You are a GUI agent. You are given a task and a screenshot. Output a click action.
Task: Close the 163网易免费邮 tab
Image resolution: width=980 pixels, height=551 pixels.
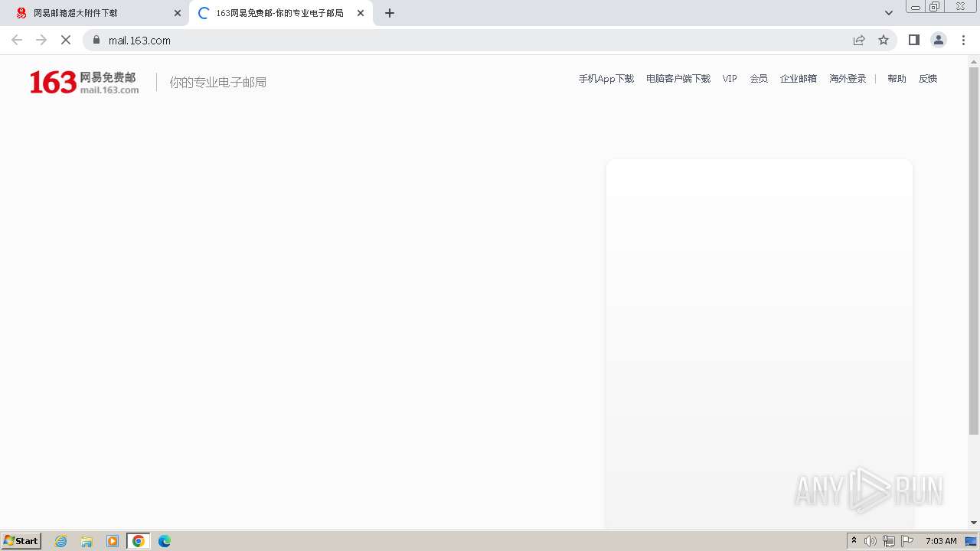pyautogui.click(x=361, y=13)
